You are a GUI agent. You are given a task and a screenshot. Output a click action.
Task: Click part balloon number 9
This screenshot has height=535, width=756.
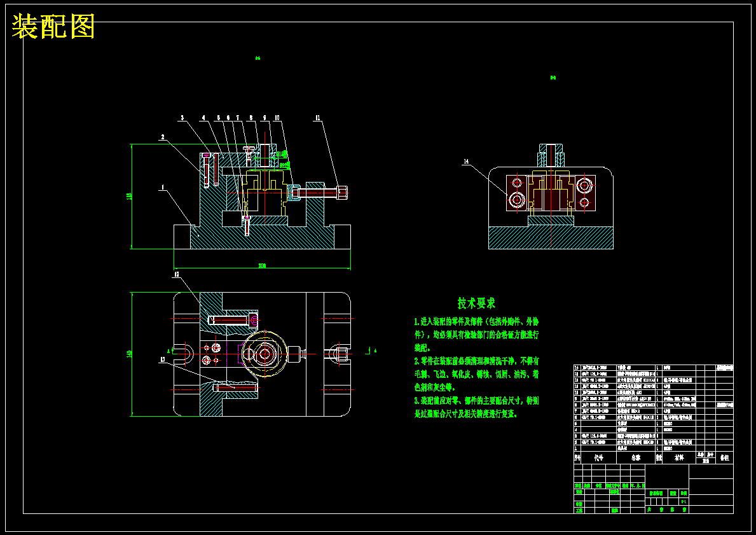[x=265, y=117]
